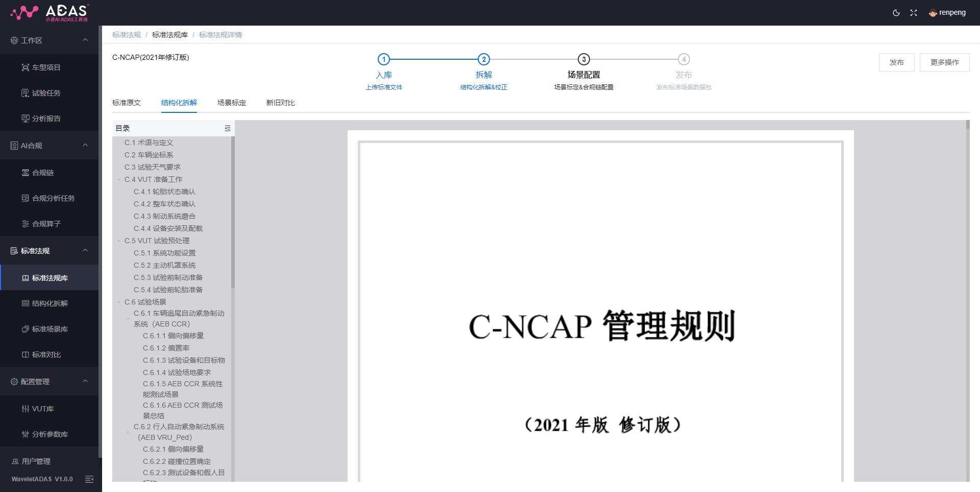Collapse the 目录 panel via its icon
This screenshot has width=980, height=492.
tap(228, 128)
